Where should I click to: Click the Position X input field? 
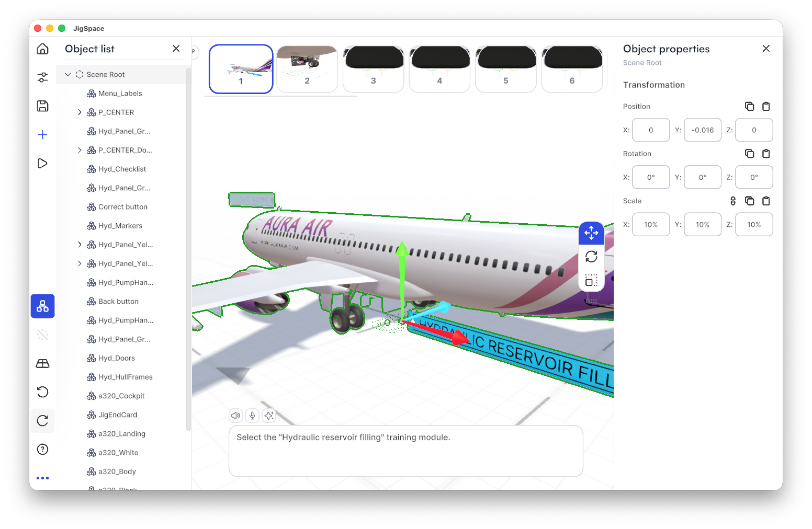[651, 130]
